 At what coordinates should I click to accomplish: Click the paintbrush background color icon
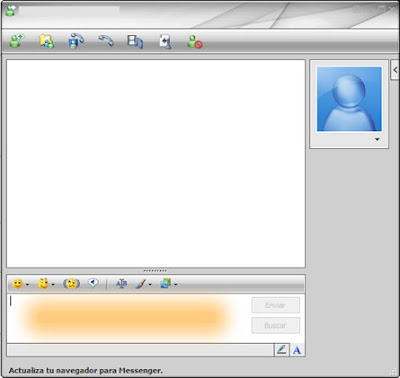141,284
